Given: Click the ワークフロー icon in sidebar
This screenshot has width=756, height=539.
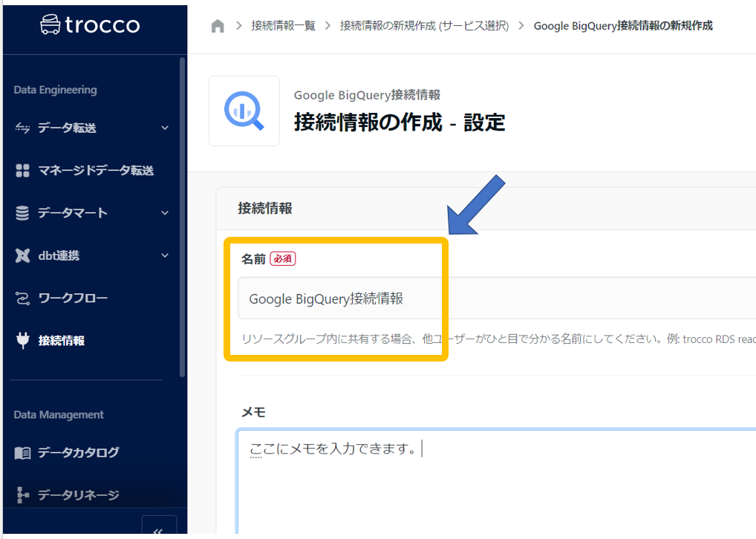Looking at the screenshot, I should [x=22, y=298].
